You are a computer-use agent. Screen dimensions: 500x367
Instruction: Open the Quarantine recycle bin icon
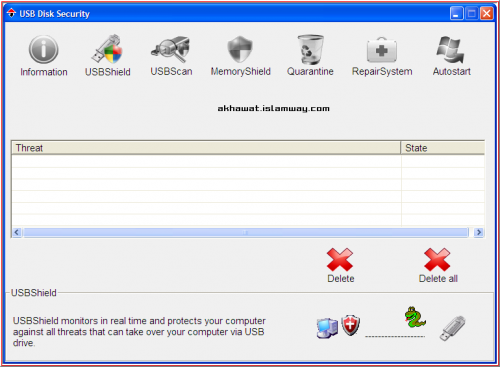click(310, 49)
